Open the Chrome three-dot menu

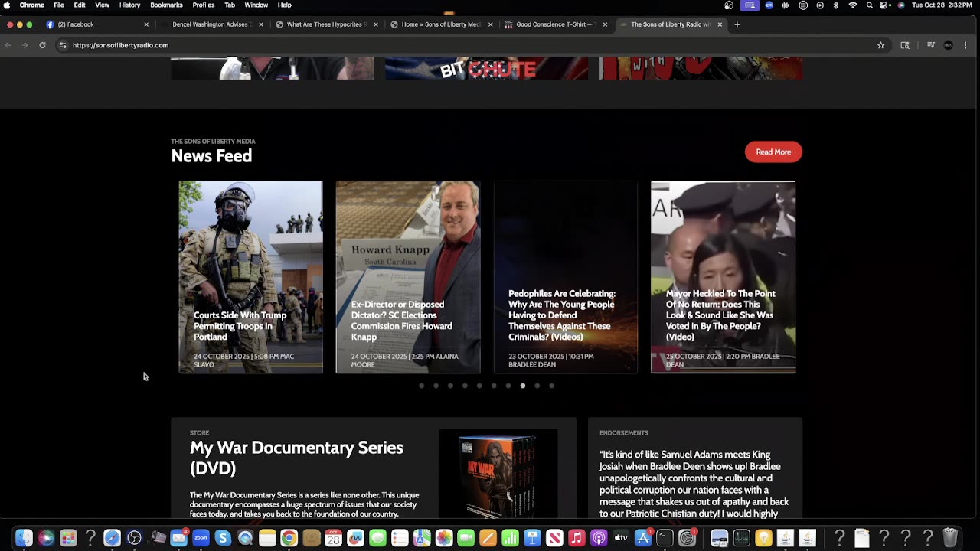point(966,45)
